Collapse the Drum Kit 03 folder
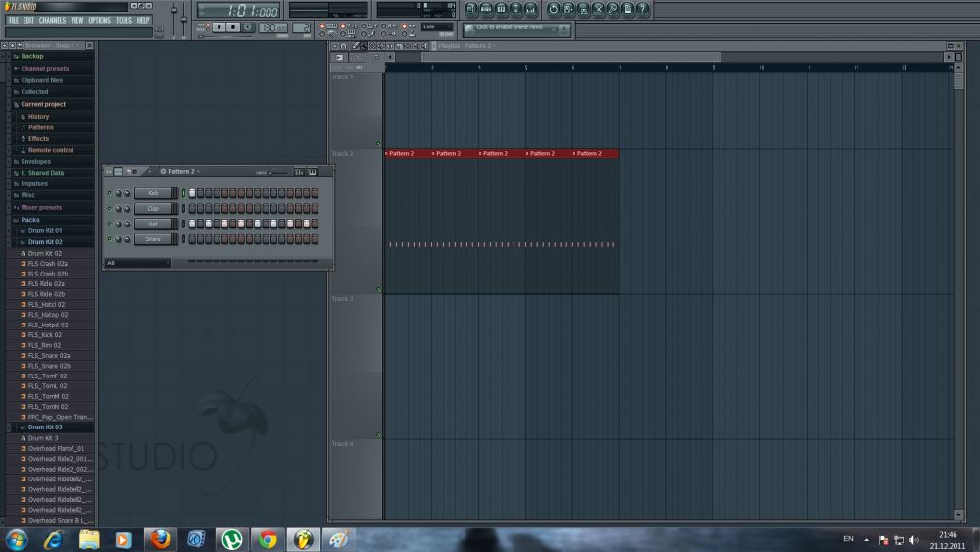Screen dimensions: 980x552 (x=45, y=427)
